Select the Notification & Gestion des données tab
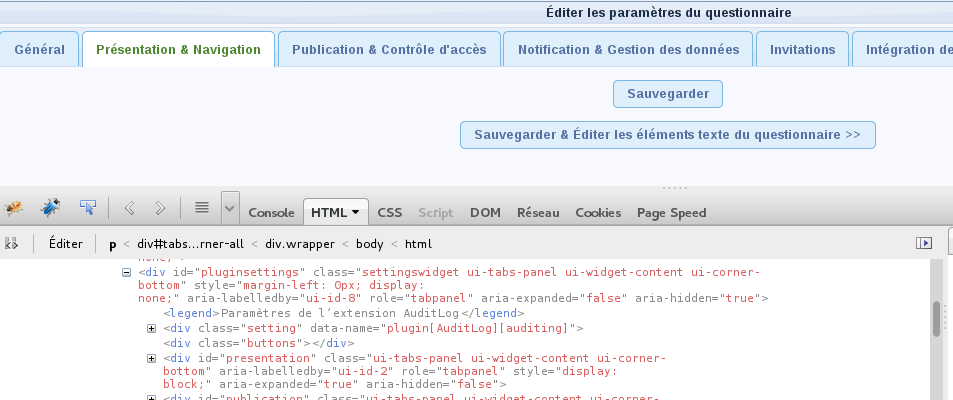This screenshot has width=953, height=400. [x=628, y=50]
